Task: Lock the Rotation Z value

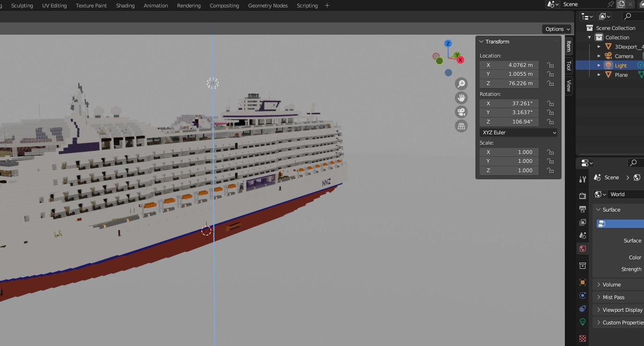Action: [551, 122]
